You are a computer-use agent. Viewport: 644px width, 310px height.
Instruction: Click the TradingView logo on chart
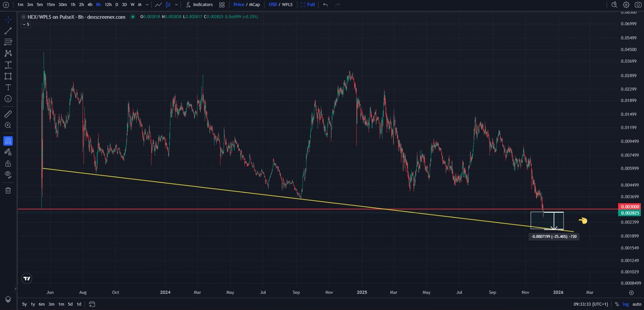point(26,278)
